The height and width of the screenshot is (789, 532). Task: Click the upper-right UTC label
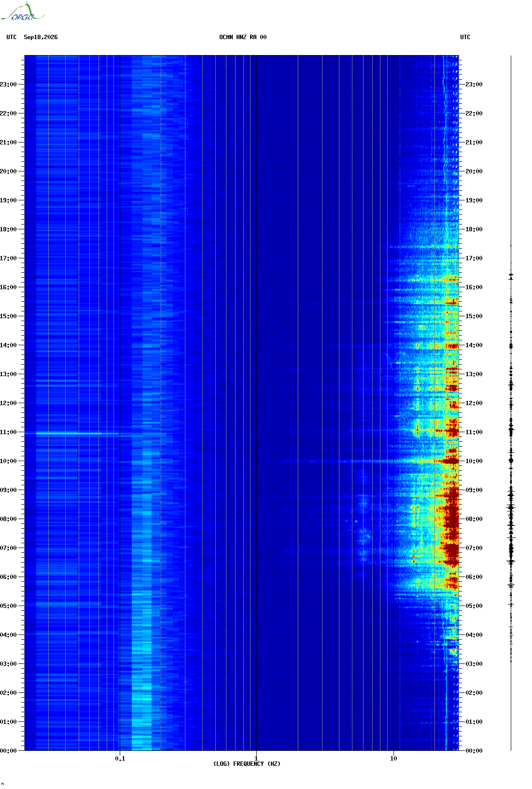click(465, 37)
